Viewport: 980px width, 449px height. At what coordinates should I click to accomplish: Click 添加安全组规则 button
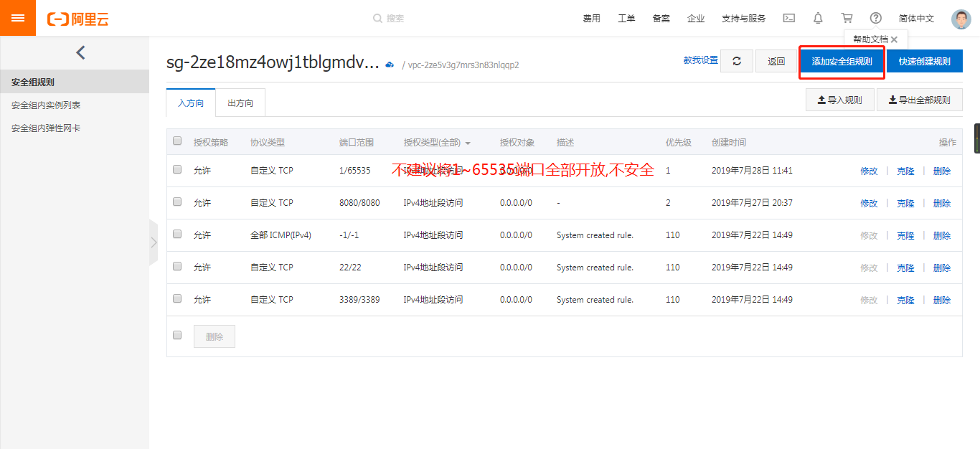point(842,61)
